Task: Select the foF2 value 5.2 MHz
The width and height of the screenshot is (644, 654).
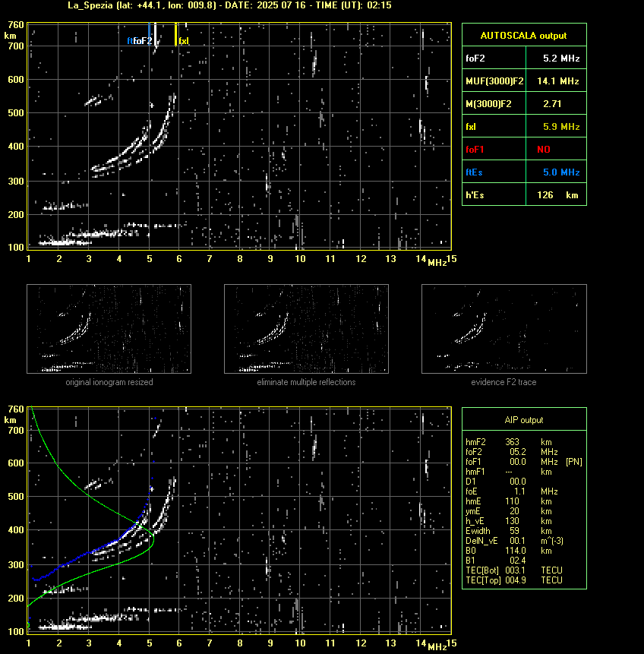Action: pos(561,58)
